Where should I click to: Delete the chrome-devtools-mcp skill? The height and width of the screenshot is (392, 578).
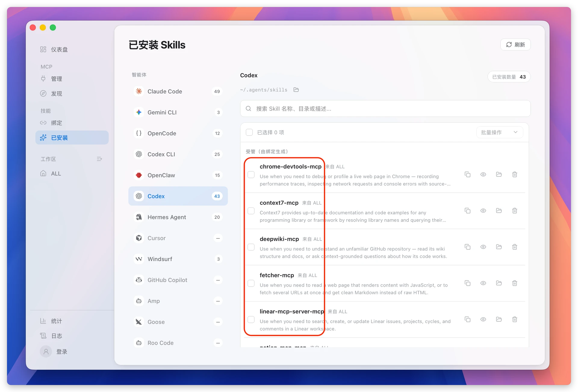point(515,174)
